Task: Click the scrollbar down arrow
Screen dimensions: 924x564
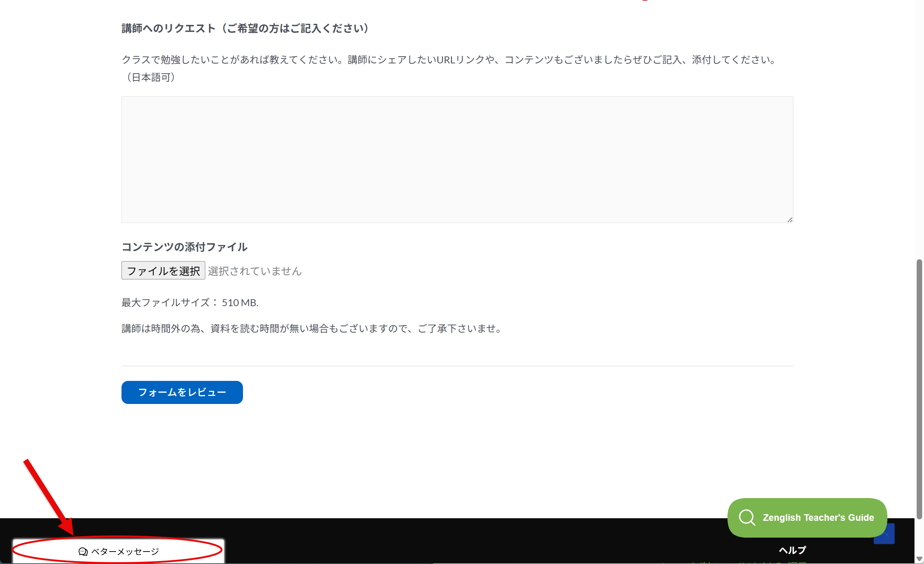Action: tap(919, 559)
